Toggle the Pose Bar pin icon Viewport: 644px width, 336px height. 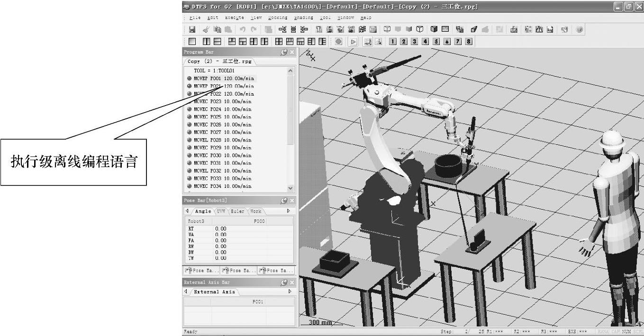[x=284, y=201]
